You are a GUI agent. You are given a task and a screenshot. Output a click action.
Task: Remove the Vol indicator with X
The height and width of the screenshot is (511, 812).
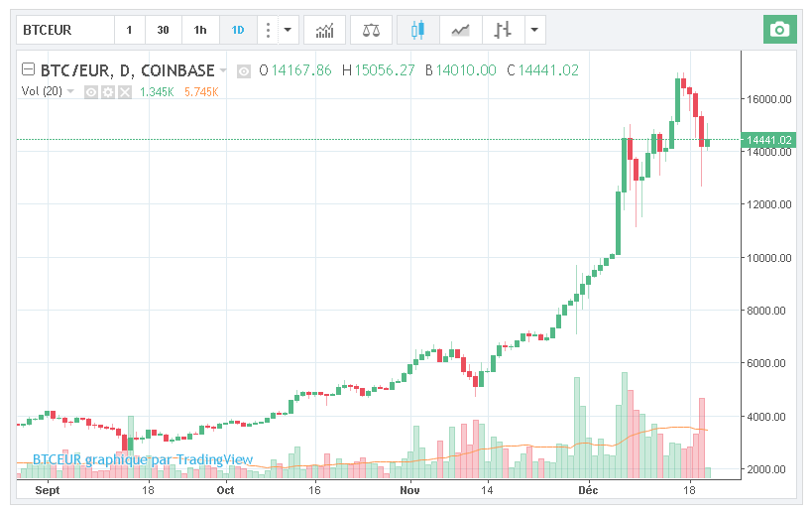tap(124, 91)
